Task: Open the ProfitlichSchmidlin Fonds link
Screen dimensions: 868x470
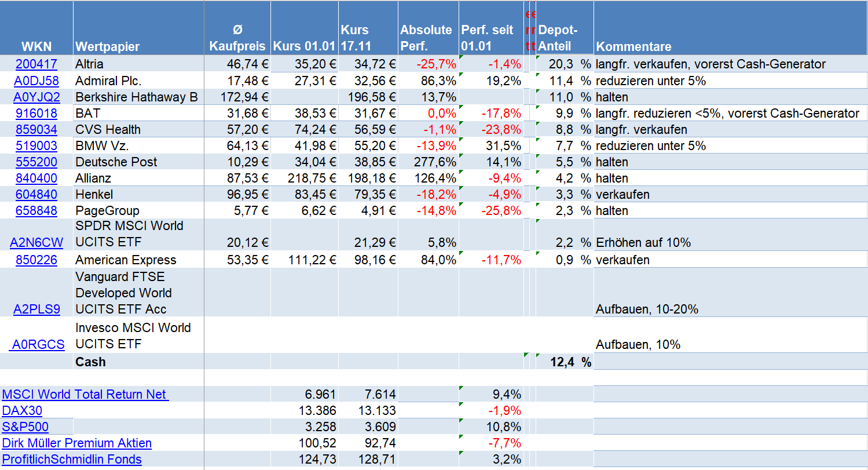Action: click(x=72, y=460)
